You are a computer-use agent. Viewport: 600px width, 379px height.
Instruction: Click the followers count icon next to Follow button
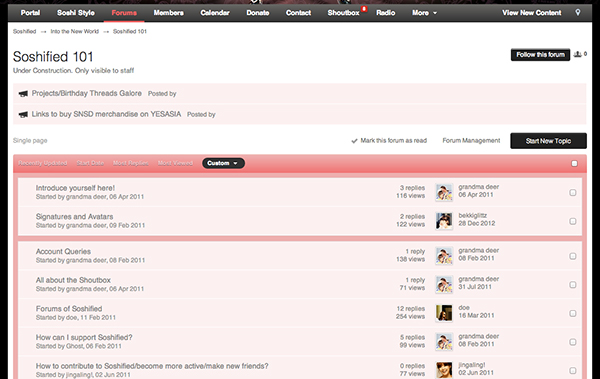click(x=578, y=54)
